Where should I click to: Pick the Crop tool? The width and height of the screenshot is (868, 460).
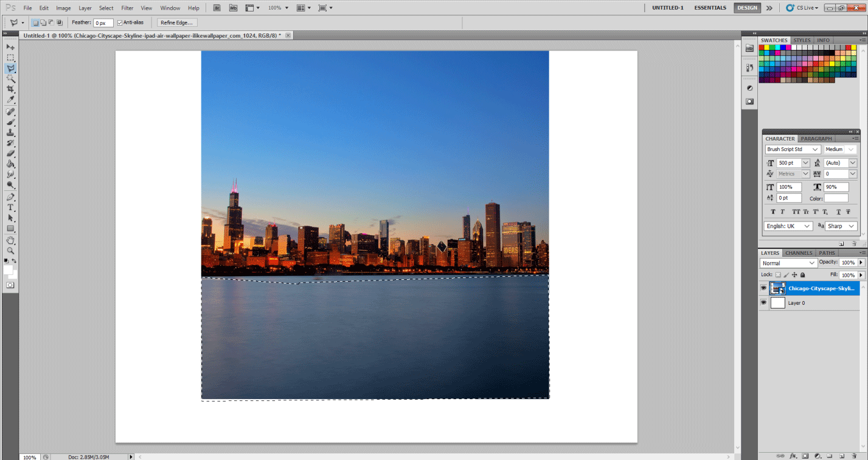click(10, 89)
